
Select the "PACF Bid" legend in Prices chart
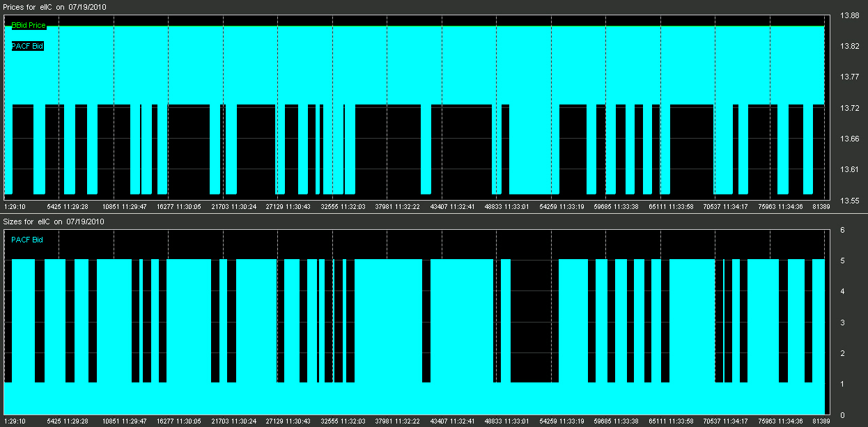[28, 47]
